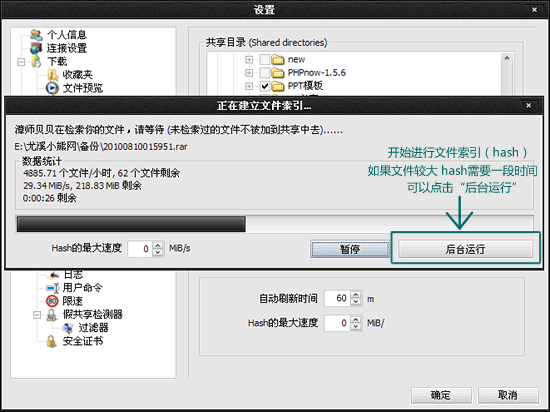Uncheck the PPT模板 folder checkbox
The width and height of the screenshot is (550, 412).
pos(265,86)
